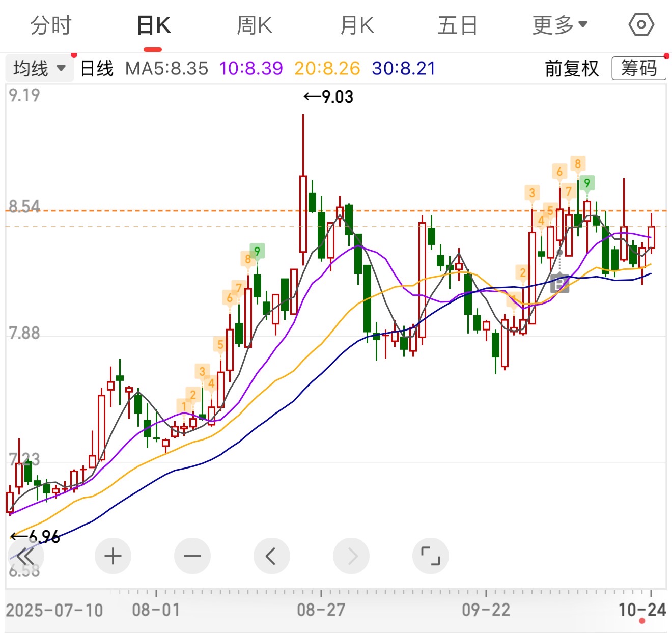Open 前复权 adjustment selector
The width and height of the screenshot is (672, 633).
click(x=571, y=68)
